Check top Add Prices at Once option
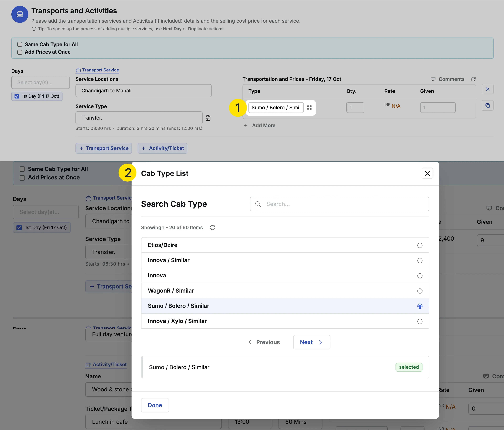The image size is (504, 430). (20, 52)
